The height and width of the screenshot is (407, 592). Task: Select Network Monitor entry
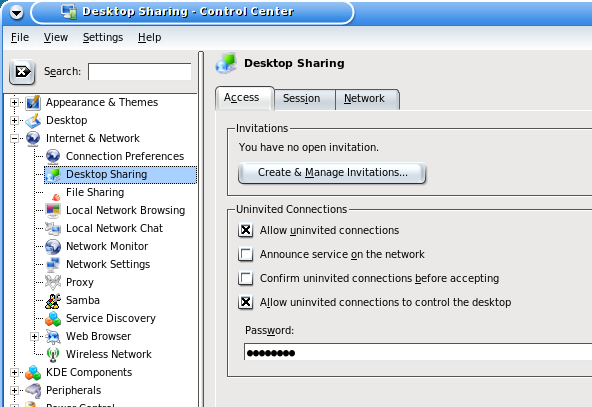[107, 246]
